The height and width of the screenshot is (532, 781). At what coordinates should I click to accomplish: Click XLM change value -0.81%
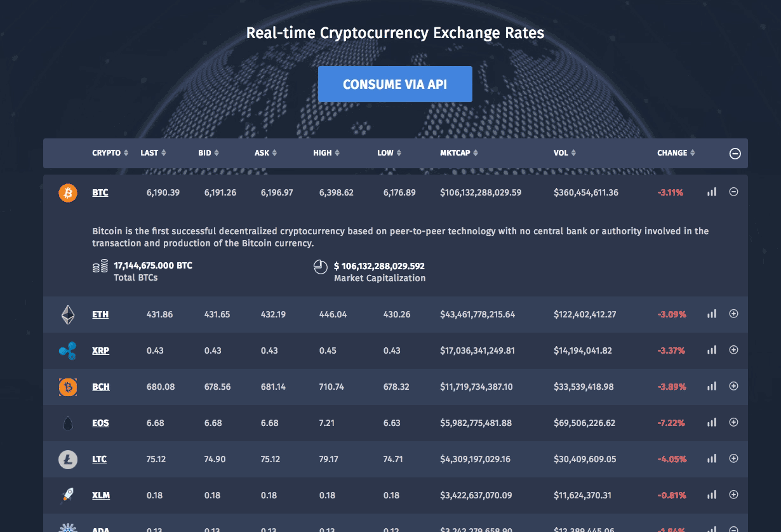pos(672,495)
